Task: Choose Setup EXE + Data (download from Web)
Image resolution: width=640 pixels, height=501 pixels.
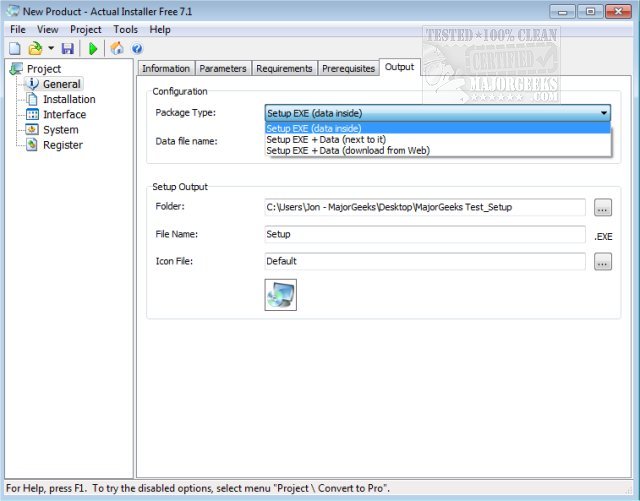Action: pos(438,150)
